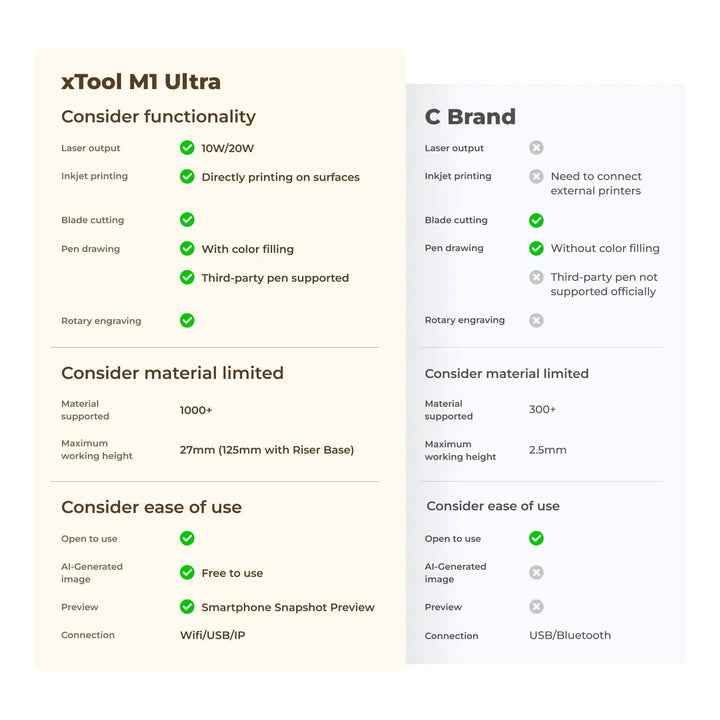720x720 pixels.
Task: Click green checkmark beside 10W/20W laser output
Action: [187, 148]
